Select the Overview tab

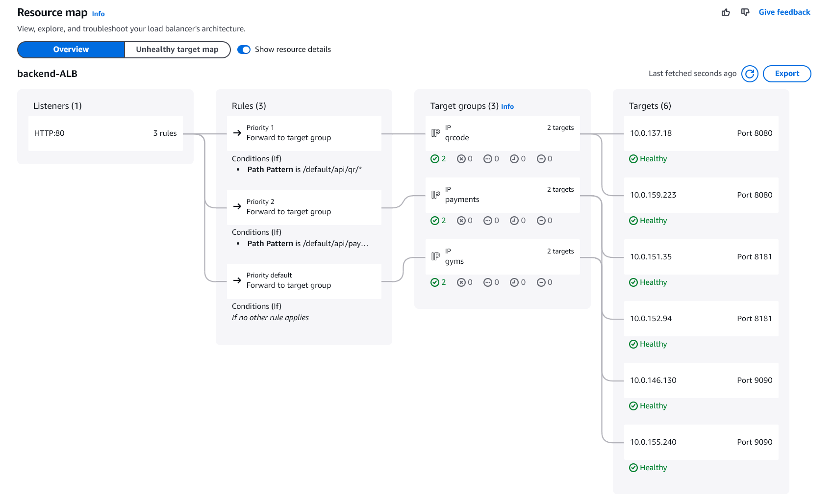coord(71,50)
